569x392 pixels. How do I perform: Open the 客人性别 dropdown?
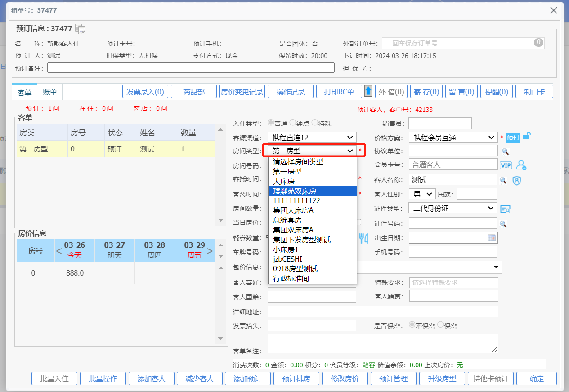pyautogui.click(x=422, y=194)
